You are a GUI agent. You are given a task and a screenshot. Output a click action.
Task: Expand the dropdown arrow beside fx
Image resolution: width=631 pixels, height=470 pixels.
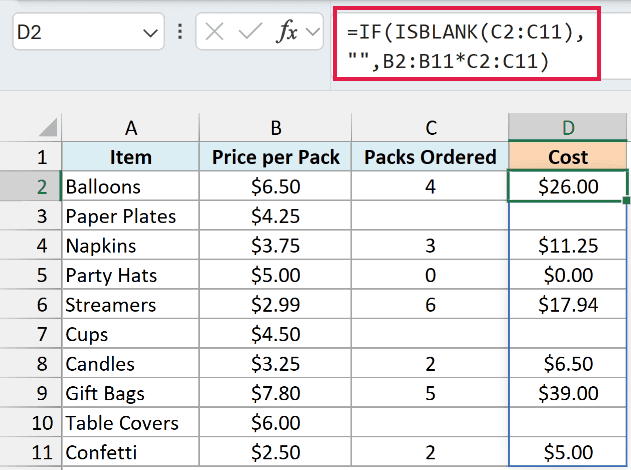313,32
